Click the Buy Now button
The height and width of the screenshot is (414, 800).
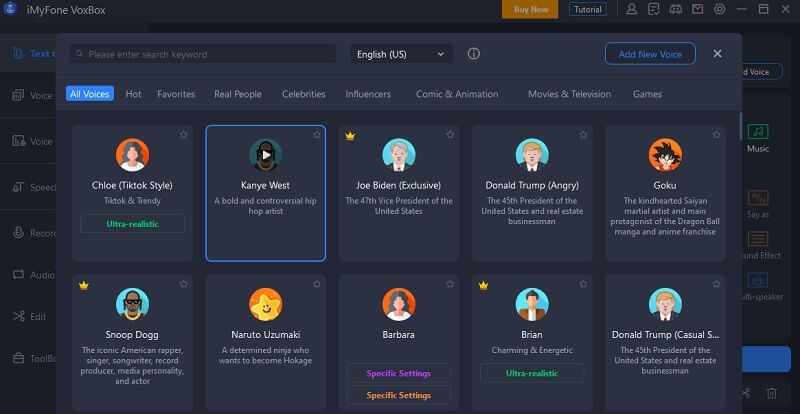[531, 9]
